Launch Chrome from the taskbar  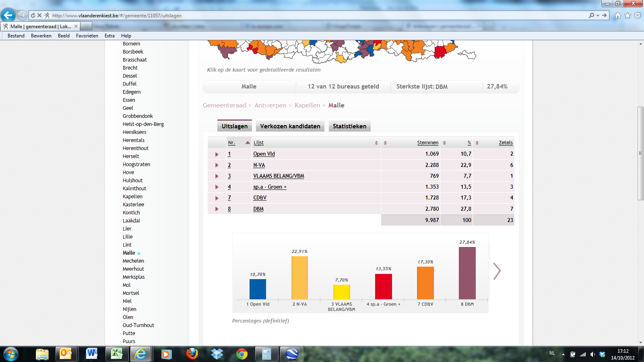coord(242,354)
